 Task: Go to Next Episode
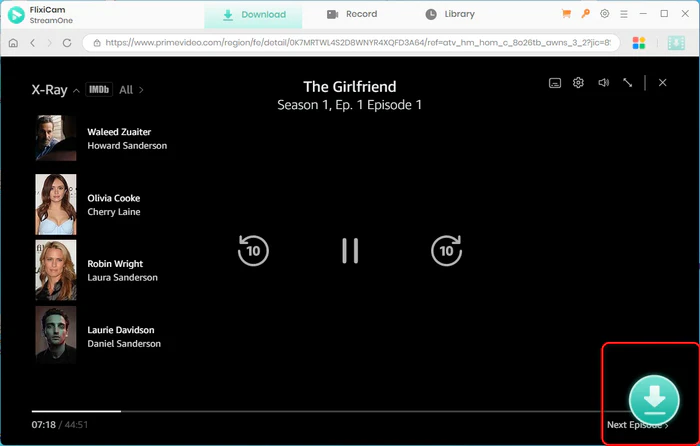(x=637, y=425)
